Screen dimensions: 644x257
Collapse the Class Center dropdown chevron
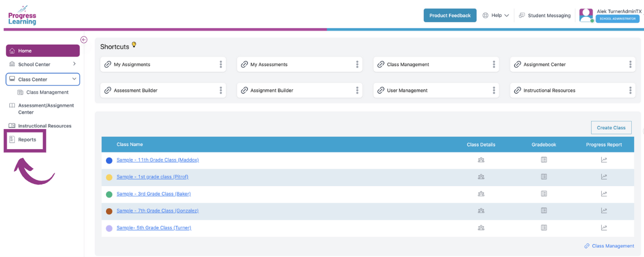click(74, 79)
